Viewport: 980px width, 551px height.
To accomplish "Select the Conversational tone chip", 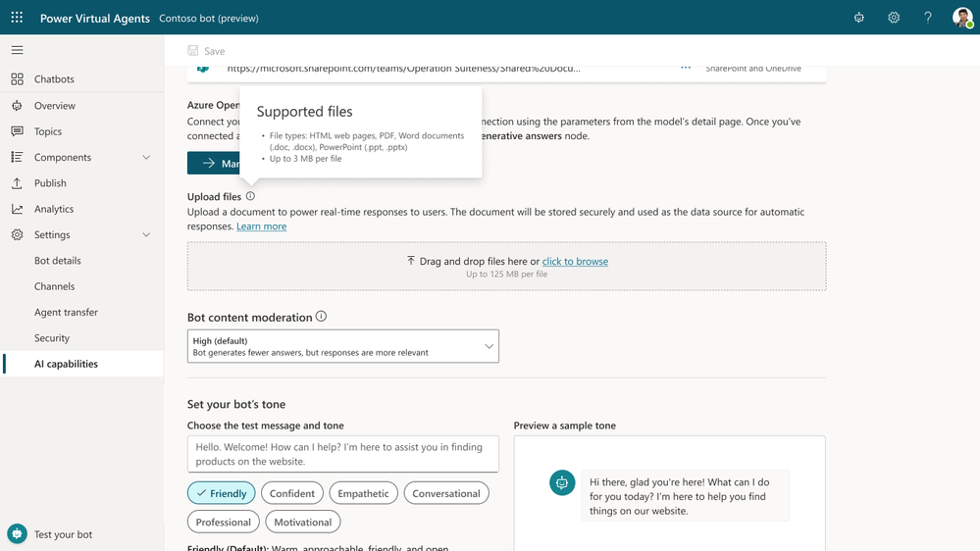I will click(446, 493).
